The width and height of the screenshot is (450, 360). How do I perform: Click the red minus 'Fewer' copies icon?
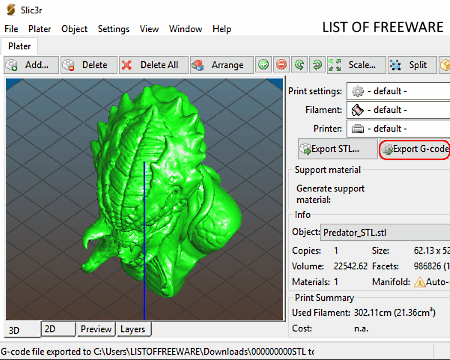(x=282, y=65)
